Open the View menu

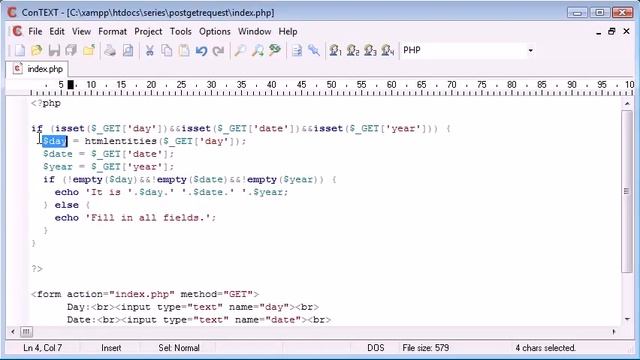pos(81,31)
